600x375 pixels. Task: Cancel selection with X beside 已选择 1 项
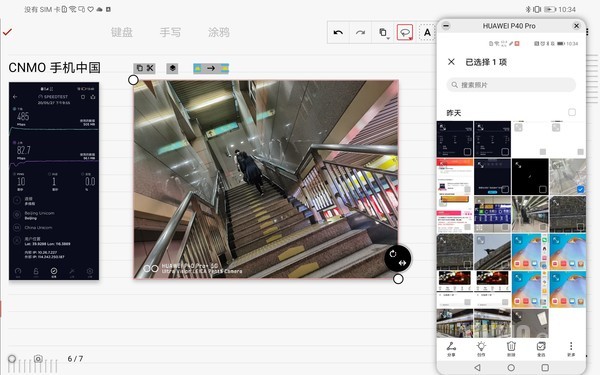(452, 62)
